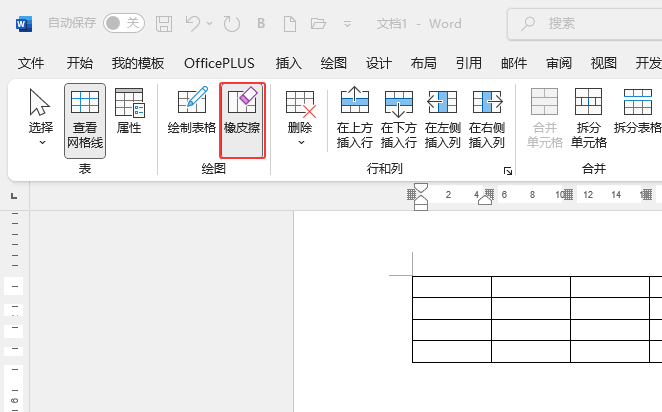Click the column marker near 4 on ruler

coord(489,194)
